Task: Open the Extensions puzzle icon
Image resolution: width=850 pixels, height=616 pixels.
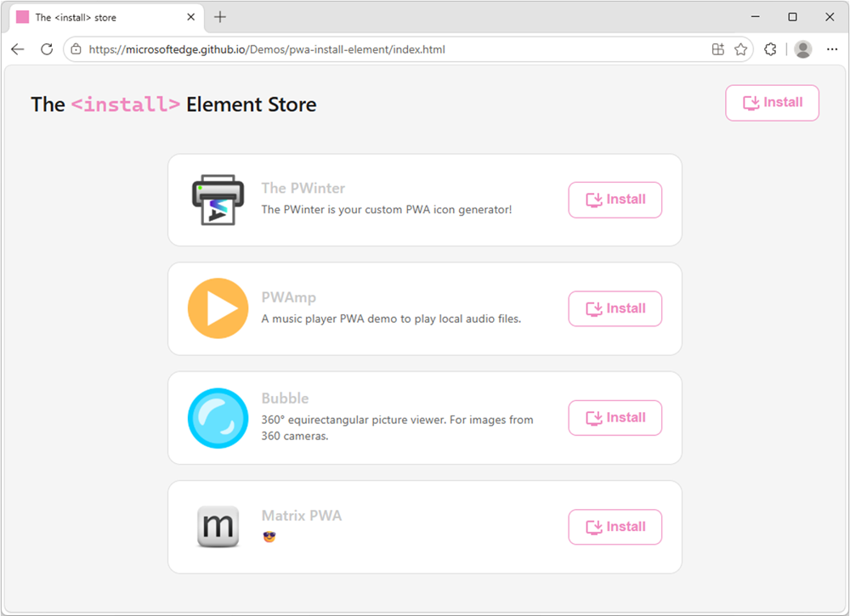Action: 770,49
